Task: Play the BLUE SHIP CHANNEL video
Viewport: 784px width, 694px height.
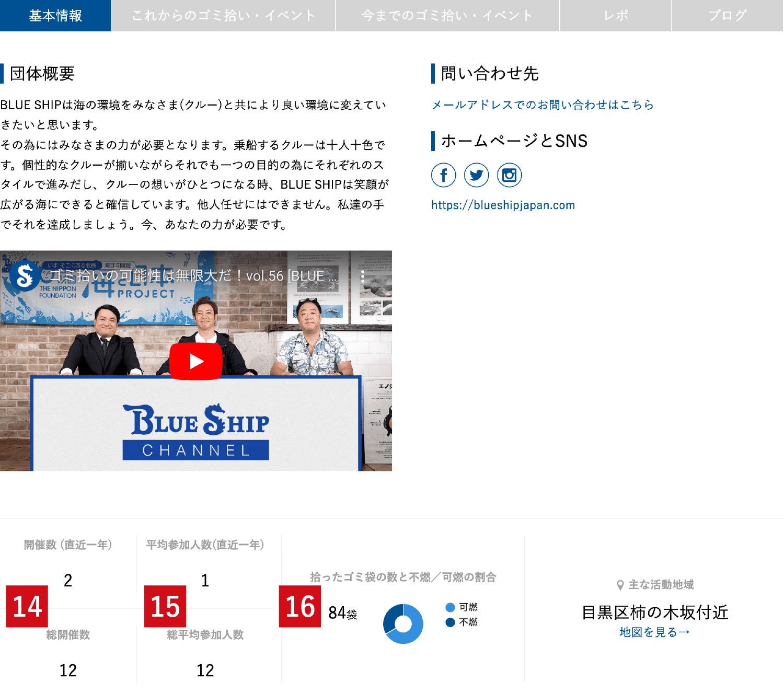Action: tap(196, 361)
